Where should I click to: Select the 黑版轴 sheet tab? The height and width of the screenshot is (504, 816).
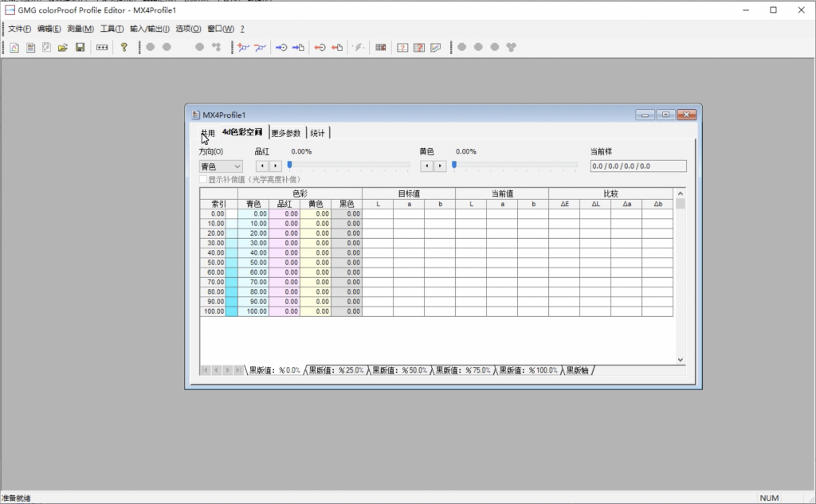(577, 370)
